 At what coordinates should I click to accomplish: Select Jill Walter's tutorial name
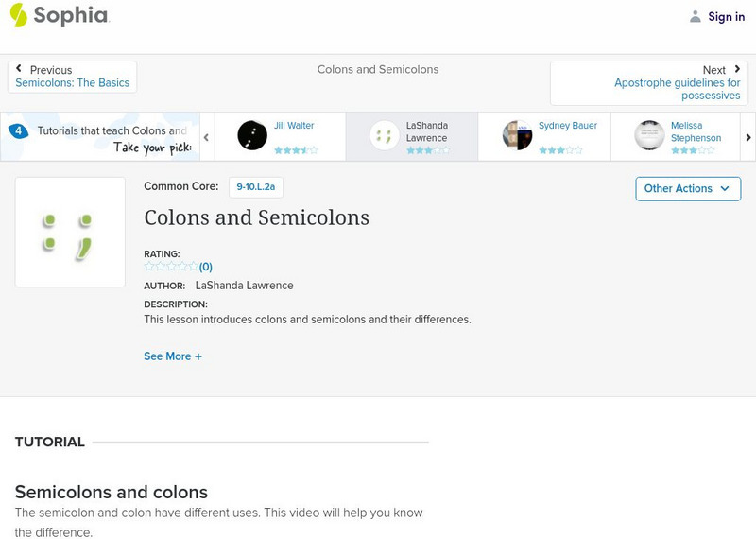[x=294, y=126]
